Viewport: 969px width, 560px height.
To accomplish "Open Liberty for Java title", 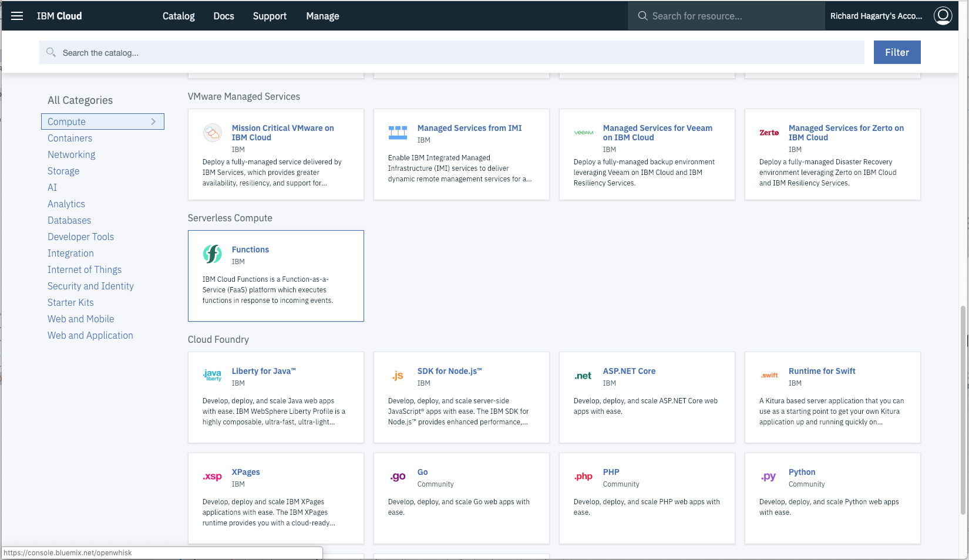I will tap(264, 371).
